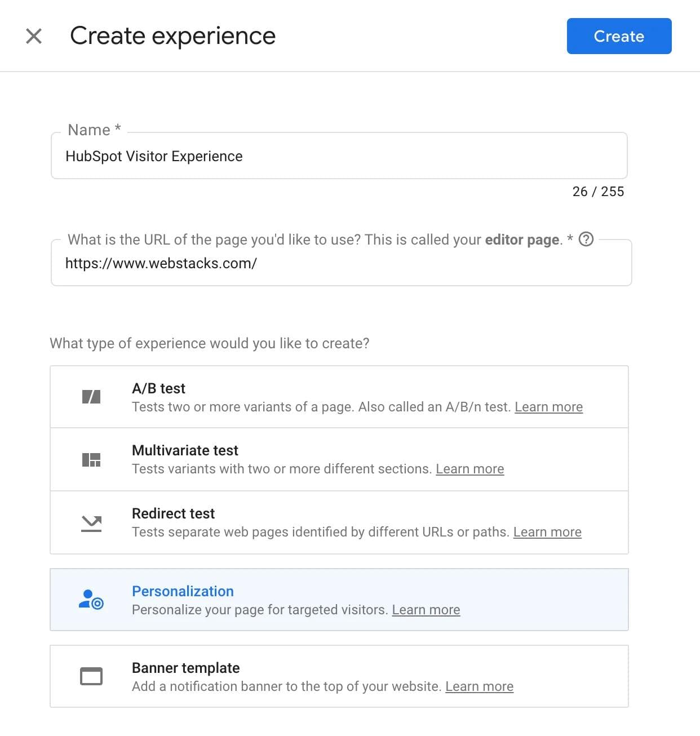This screenshot has height=736, width=700.
Task: Click the blue Personalization person icon
Action: point(91,600)
